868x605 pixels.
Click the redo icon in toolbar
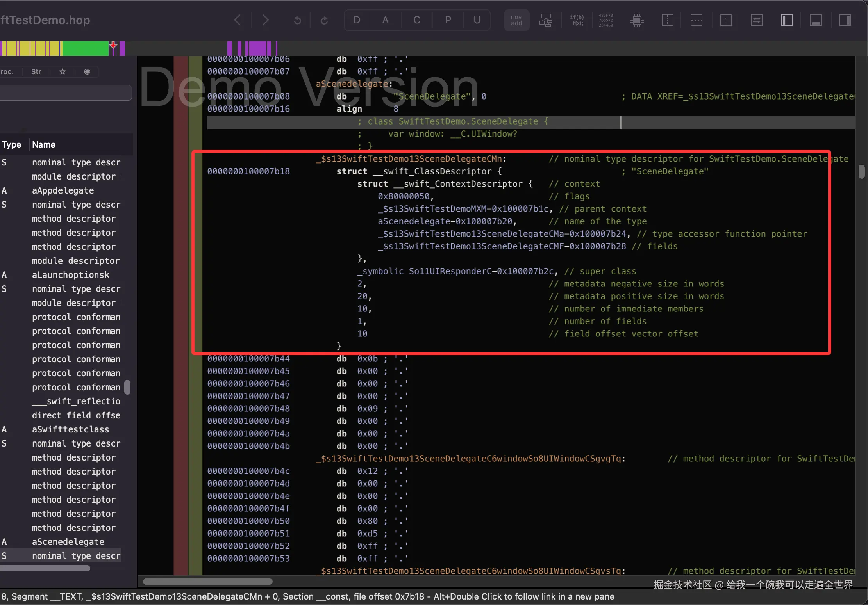(324, 20)
